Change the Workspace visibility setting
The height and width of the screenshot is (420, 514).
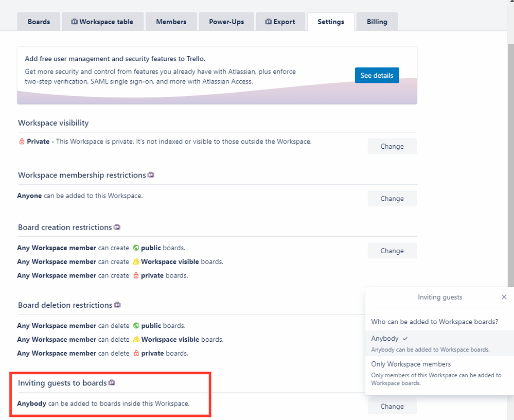392,146
